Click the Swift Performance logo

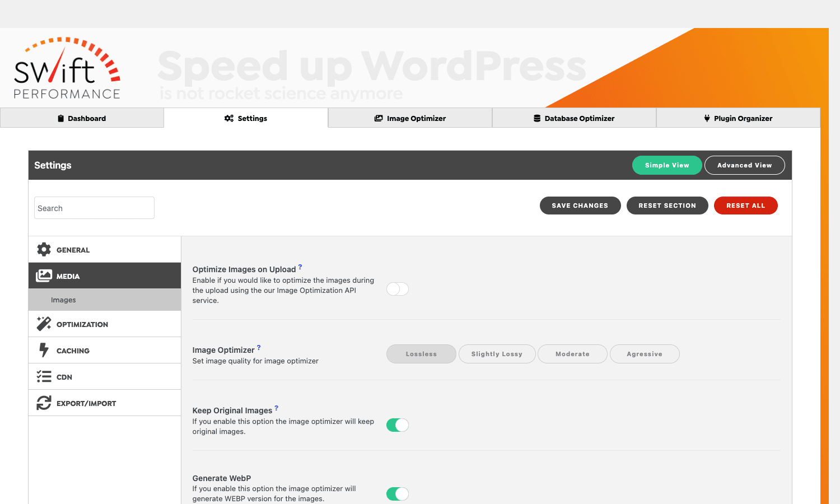point(67,68)
